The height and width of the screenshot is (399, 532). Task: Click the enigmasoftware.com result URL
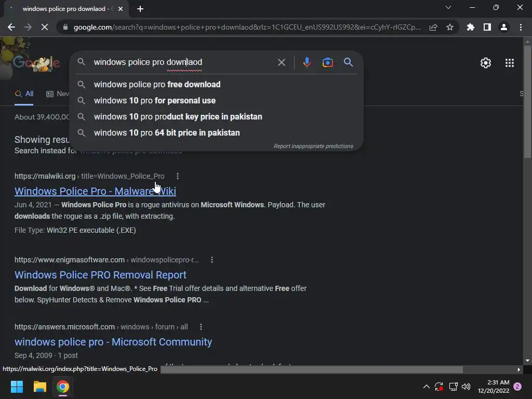point(107,260)
